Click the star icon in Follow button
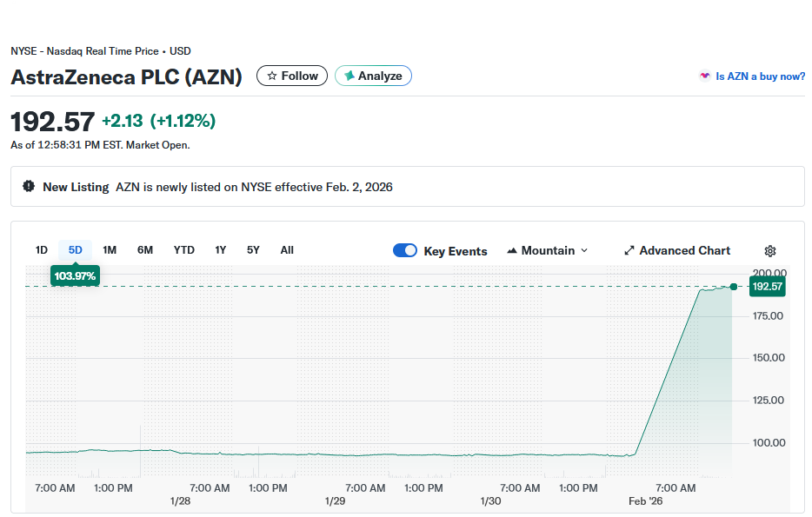812x517 pixels. pyautogui.click(x=272, y=76)
